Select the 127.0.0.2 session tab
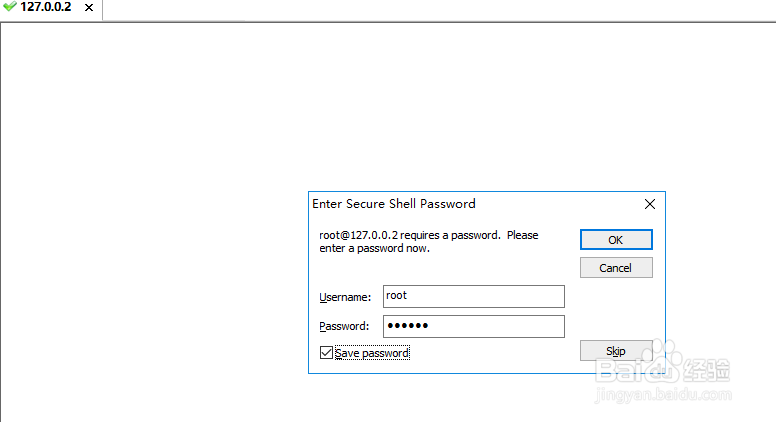 tap(46, 7)
